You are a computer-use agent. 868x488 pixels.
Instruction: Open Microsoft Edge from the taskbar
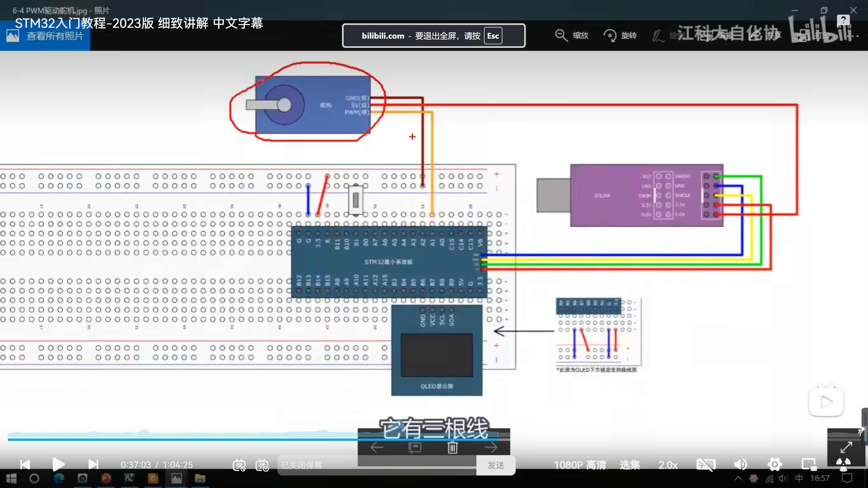click(59, 479)
